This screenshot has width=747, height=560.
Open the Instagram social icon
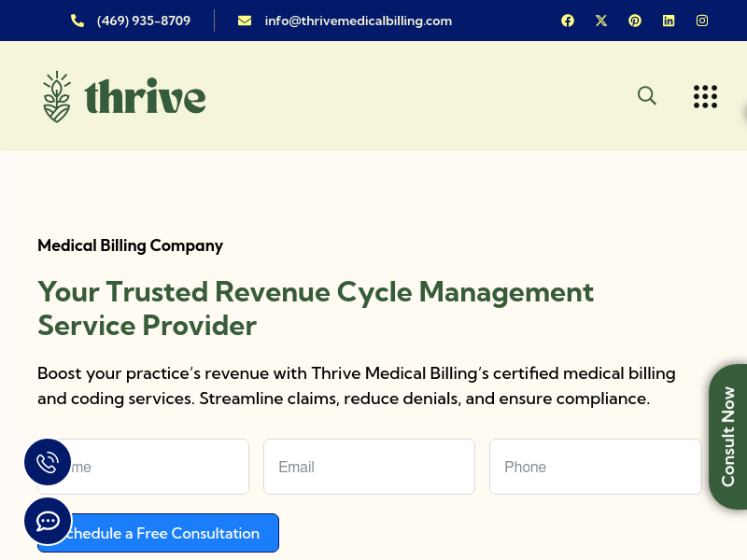(702, 21)
